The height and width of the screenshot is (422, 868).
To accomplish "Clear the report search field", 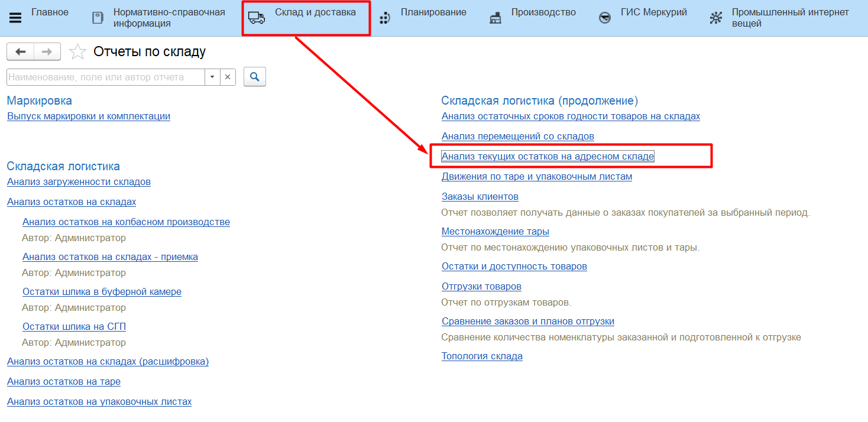I will point(228,77).
